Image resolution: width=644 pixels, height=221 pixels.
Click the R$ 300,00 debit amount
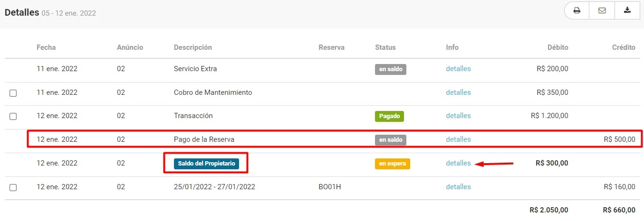[552, 163]
